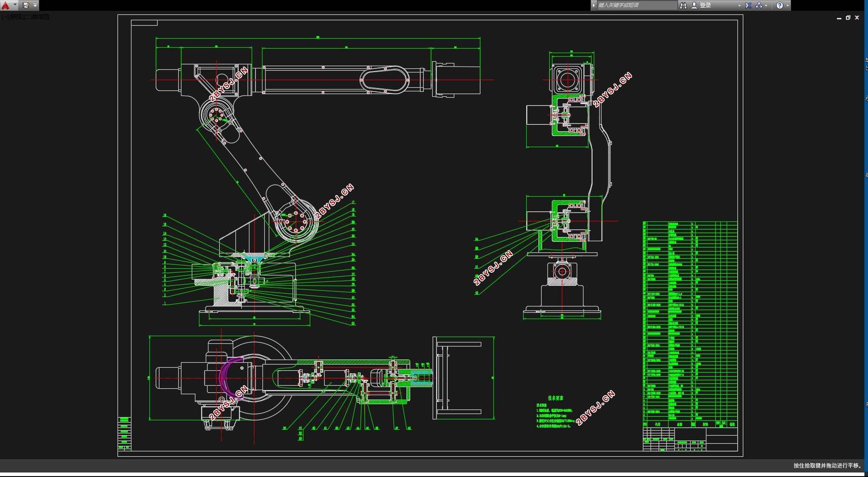The width and height of the screenshot is (868, 477).
Task: Open Autodesk Exchange Apps (X icon)
Action: pos(748,5)
